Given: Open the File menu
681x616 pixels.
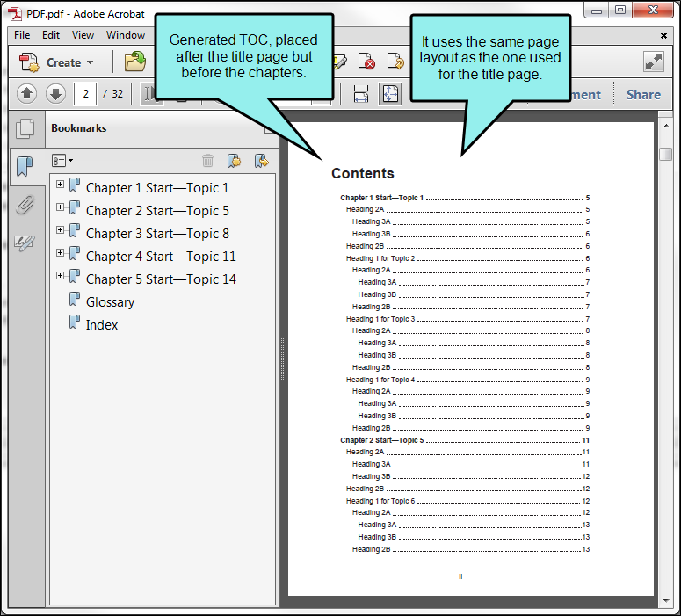Looking at the screenshot, I should point(22,35).
